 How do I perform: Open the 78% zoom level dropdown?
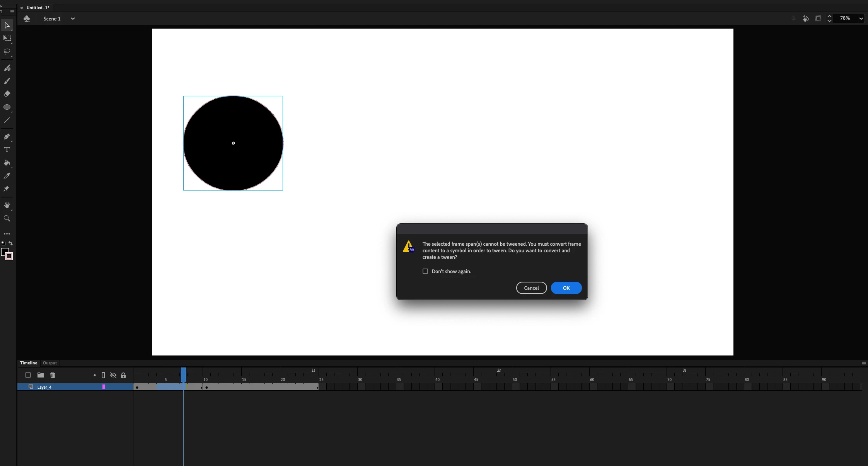[x=861, y=19]
